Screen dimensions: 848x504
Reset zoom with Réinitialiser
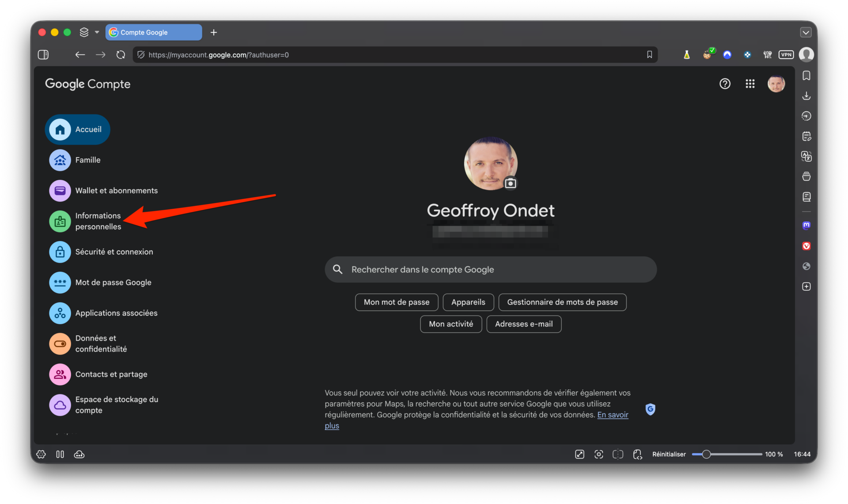pos(669,454)
